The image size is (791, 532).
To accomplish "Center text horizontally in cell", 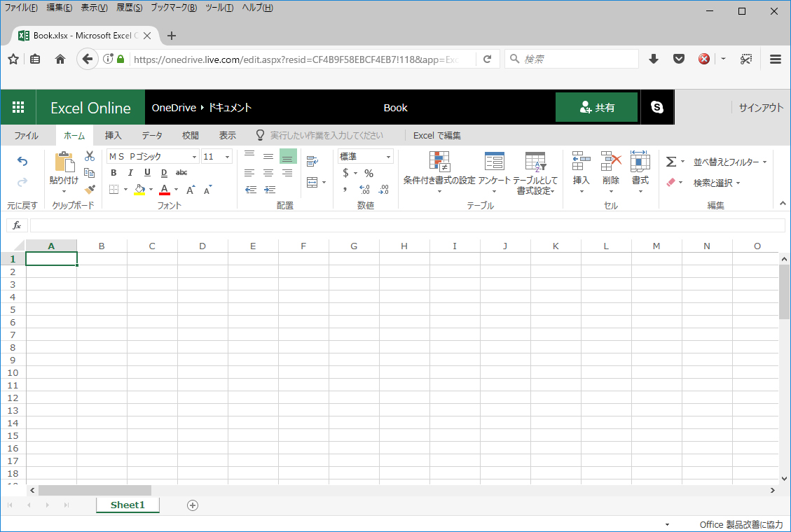I will tap(268, 174).
